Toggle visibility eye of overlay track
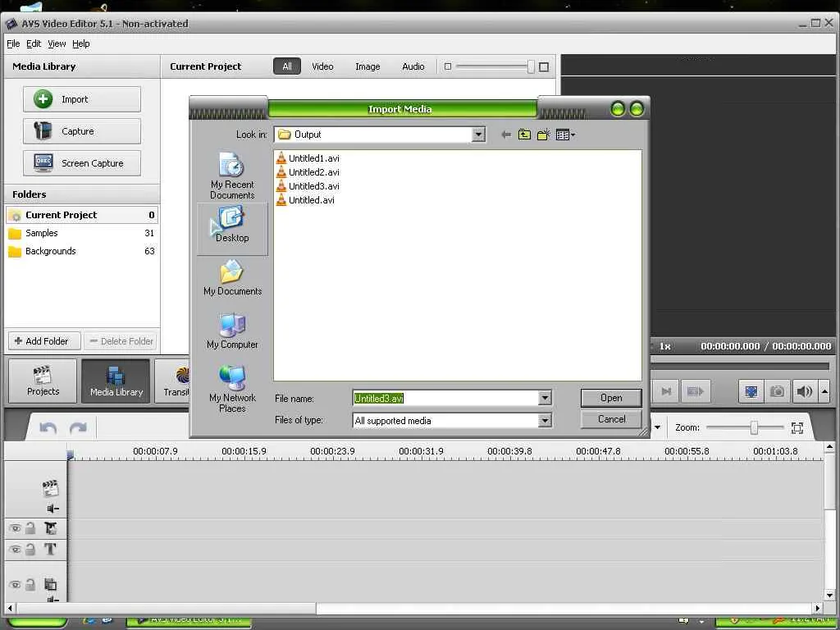The image size is (840, 630). point(15,584)
